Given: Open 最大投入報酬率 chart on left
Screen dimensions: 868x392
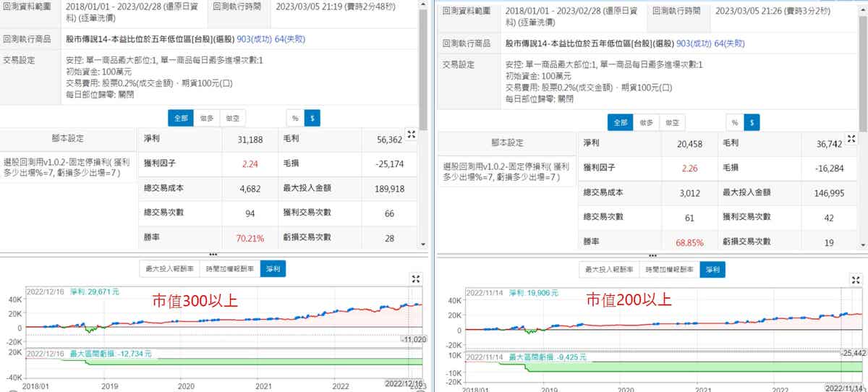Looking at the screenshot, I should click(x=170, y=269).
